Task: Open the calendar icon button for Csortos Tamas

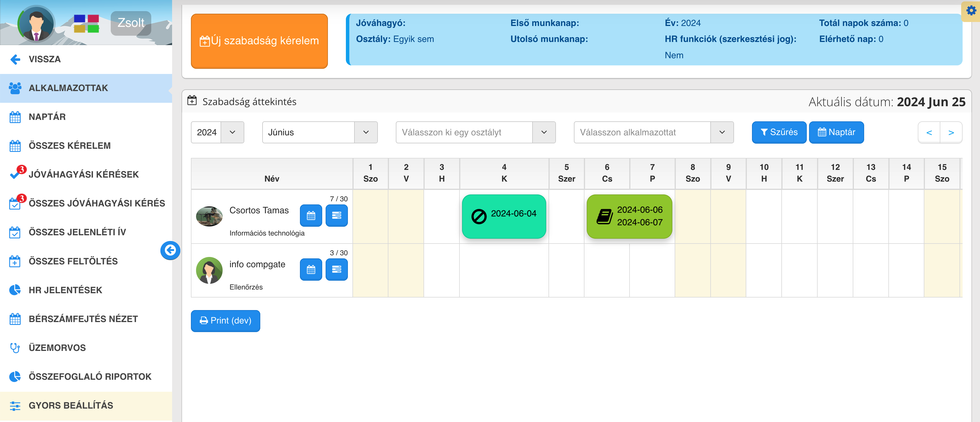Action: coord(311,216)
